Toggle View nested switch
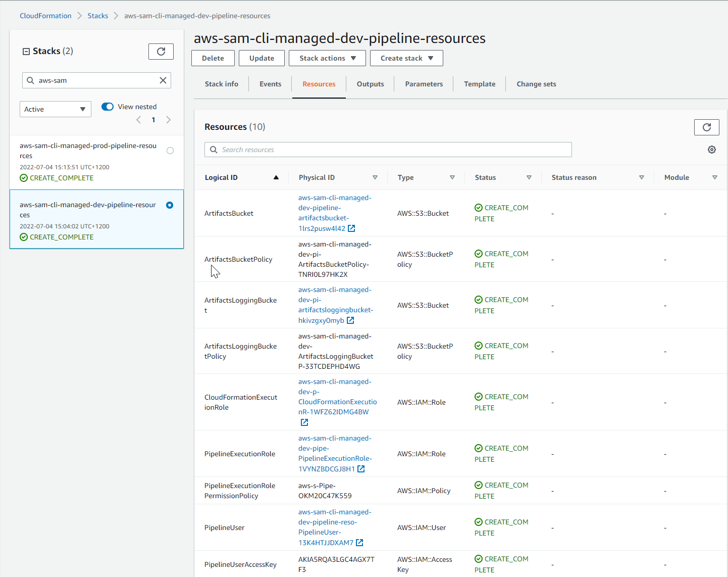This screenshot has width=728, height=577. pyautogui.click(x=108, y=107)
